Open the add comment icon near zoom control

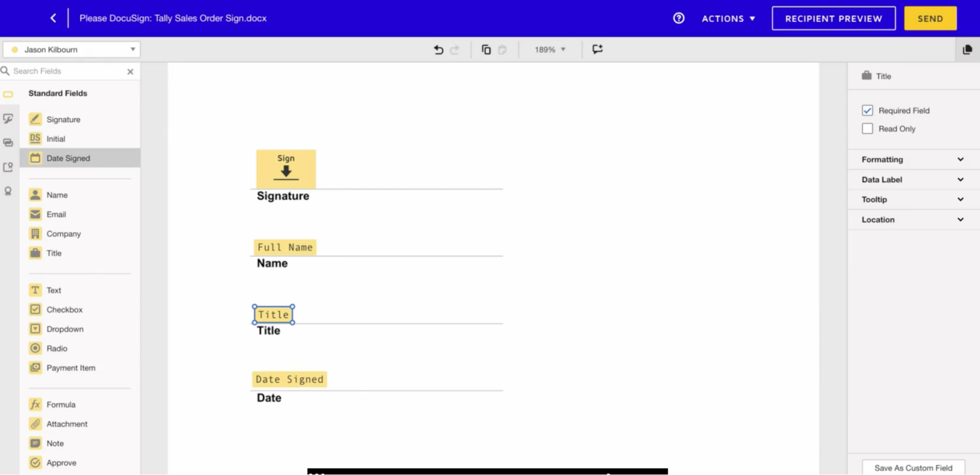coord(597,49)
